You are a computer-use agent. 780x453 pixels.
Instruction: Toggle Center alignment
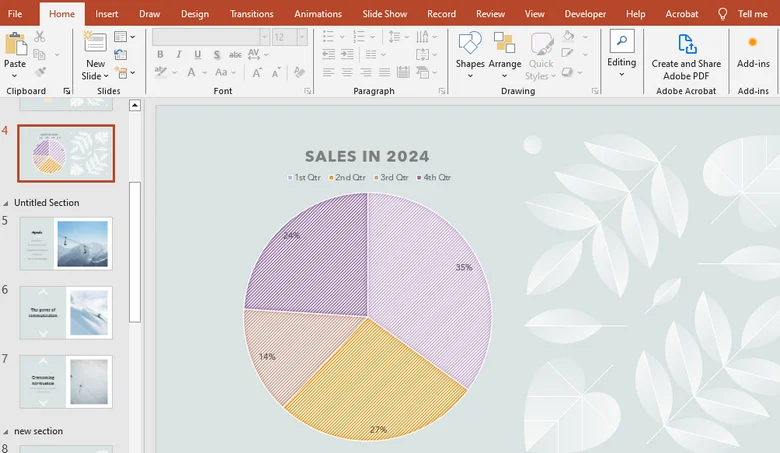pyautogui.click(x=347, y=73)
